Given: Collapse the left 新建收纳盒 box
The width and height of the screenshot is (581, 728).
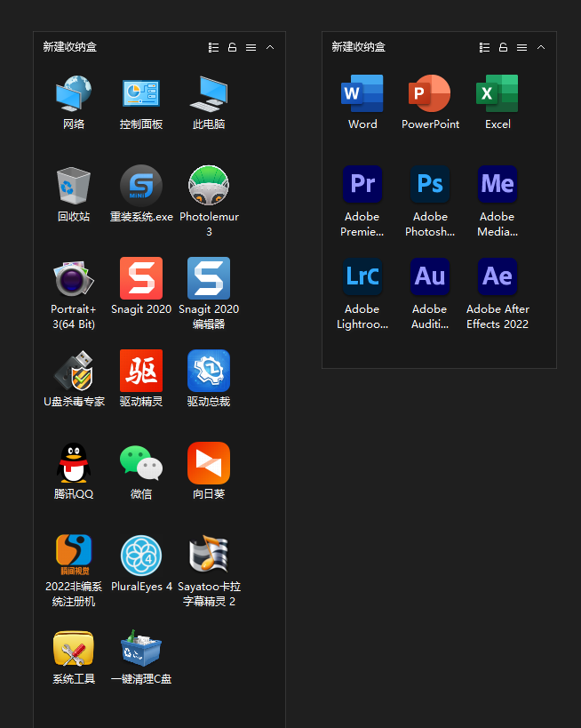Looking at the screenshot, I should 270,47.
